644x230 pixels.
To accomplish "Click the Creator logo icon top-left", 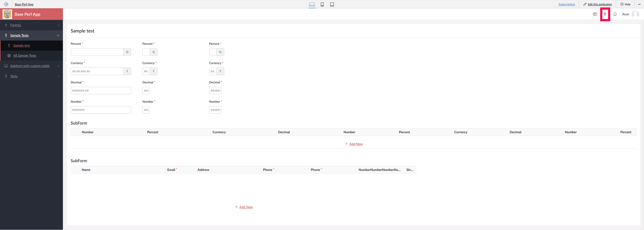I will point(6,4).
